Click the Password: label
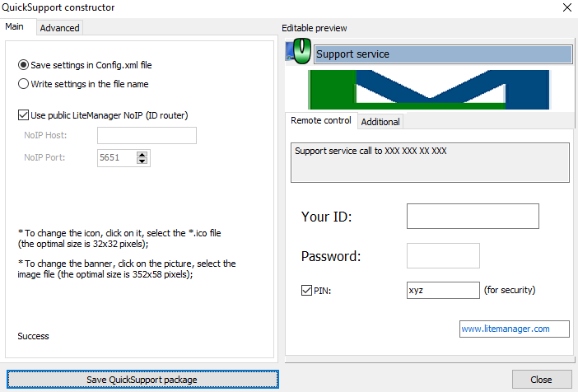578x392 pixels. tap(331, 256)
